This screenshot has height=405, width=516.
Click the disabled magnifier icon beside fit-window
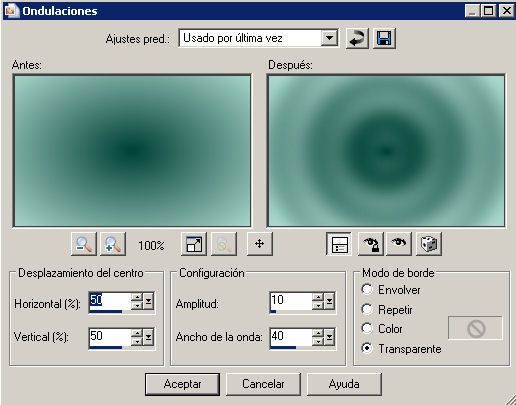pyautogui.click(x=224, y=244)
